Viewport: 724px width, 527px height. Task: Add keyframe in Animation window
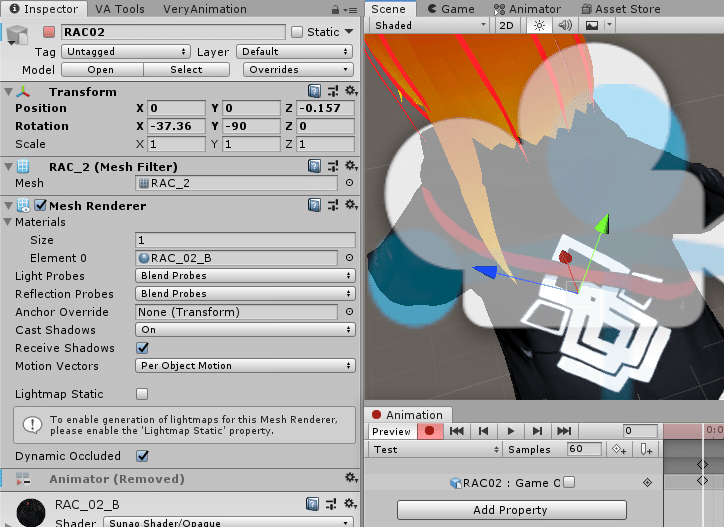point(619,449)
